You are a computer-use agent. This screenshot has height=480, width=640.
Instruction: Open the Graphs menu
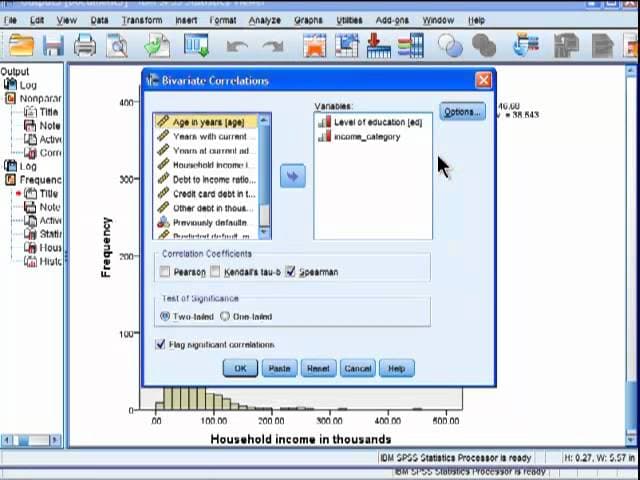[308, 20]
